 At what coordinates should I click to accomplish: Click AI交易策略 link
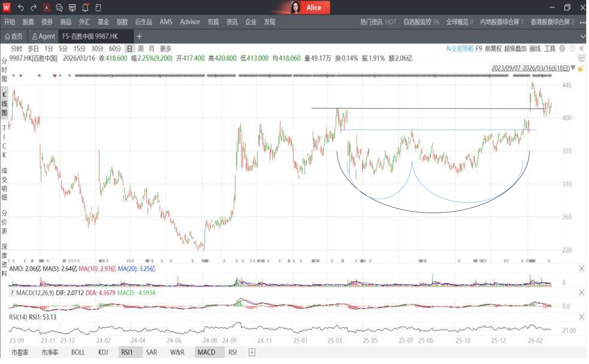tap(459, 49)
